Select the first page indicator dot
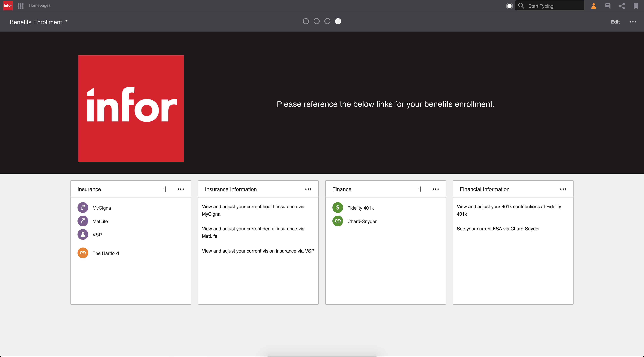This screenshot has width=644, height=357. (306, 21)
